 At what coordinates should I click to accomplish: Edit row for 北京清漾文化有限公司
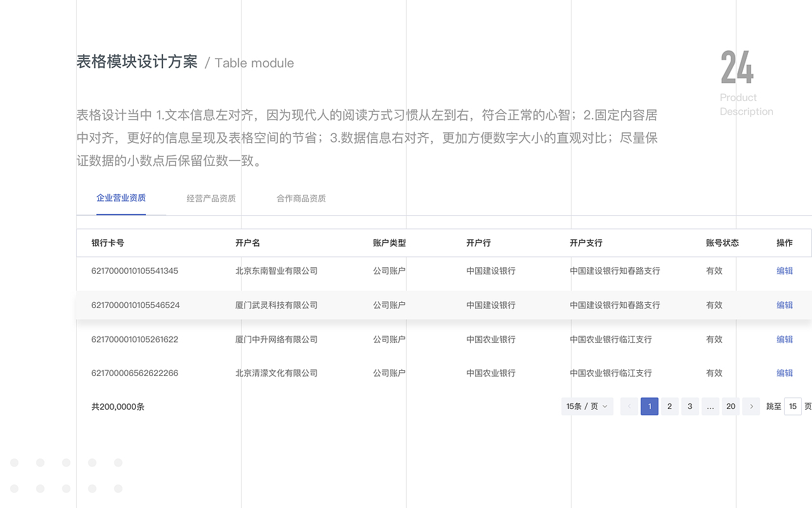(785, 373)
